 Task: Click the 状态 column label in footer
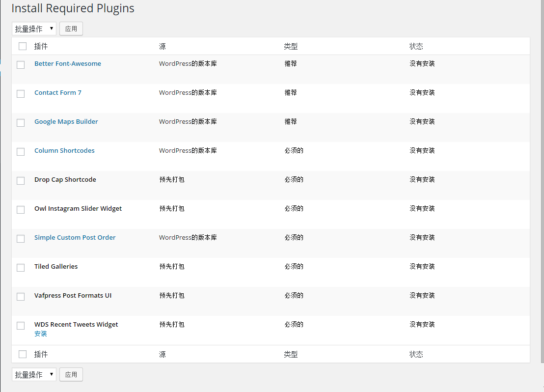click(416, 354)
